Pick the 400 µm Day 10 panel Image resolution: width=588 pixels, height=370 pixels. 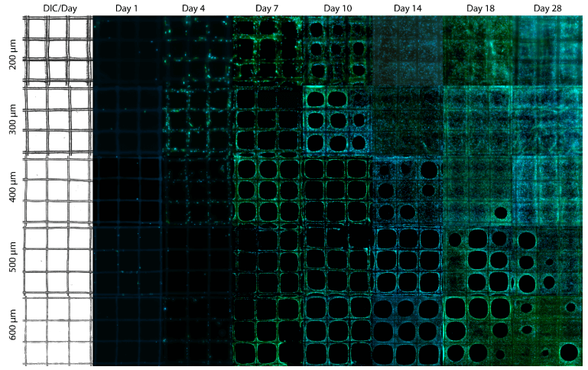[x=338, y=191]
